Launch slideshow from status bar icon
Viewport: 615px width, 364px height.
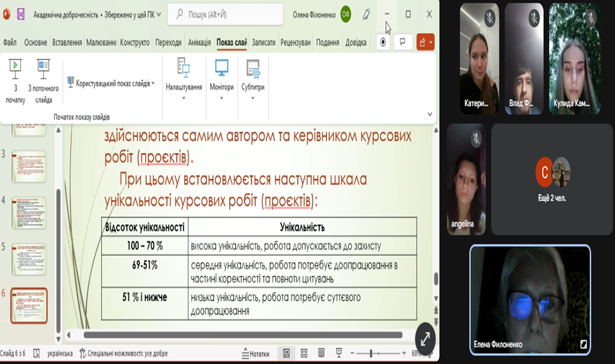point(339,353)
